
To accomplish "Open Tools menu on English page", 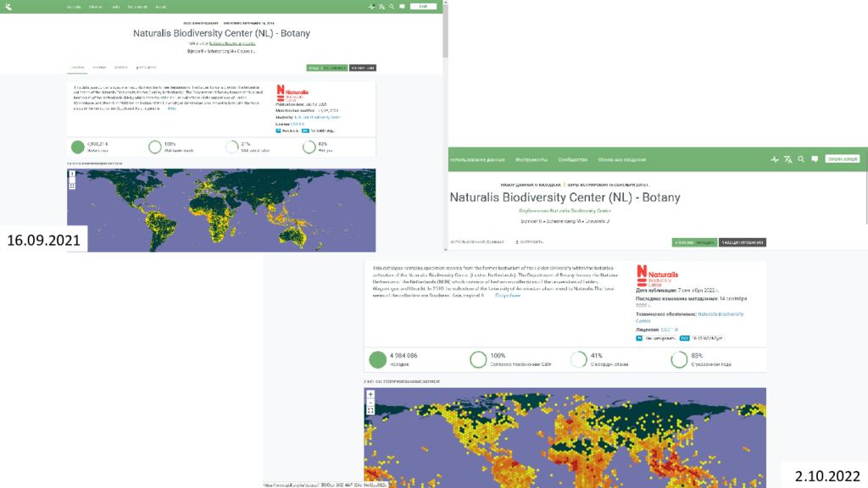I will [x=115, y=7].
